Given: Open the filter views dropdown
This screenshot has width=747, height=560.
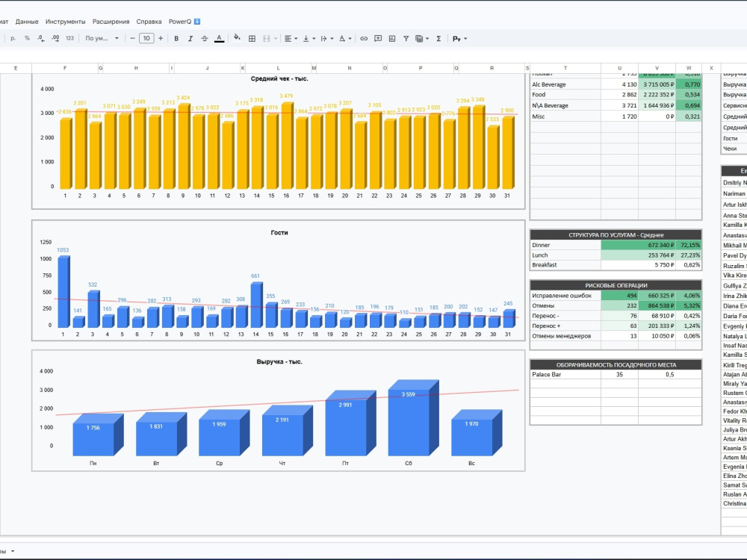Looking at the screenshot, I should [422, 39].
